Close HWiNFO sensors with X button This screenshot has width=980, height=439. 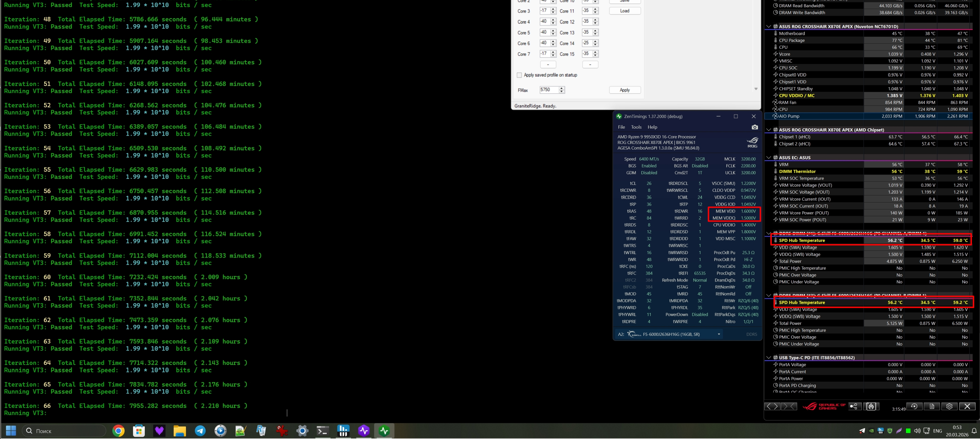point(967,406)
